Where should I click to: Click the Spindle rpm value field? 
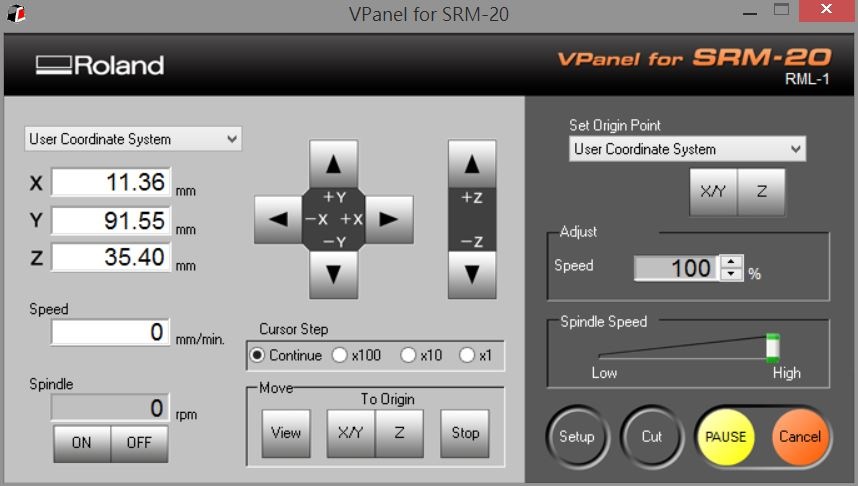111,408
